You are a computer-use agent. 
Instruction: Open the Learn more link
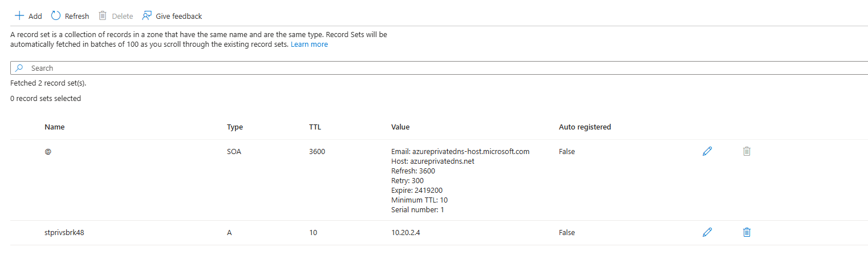click(309, 45)
